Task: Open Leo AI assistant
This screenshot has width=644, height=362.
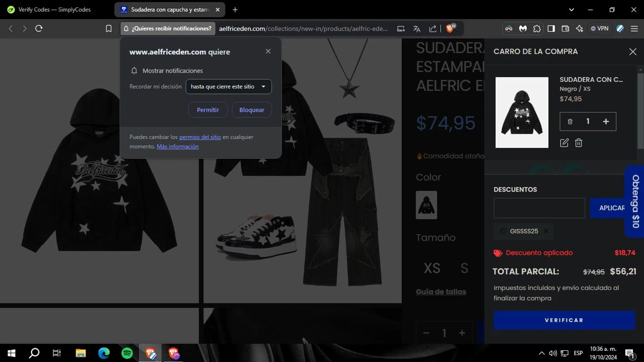Action: coord(580,29)
